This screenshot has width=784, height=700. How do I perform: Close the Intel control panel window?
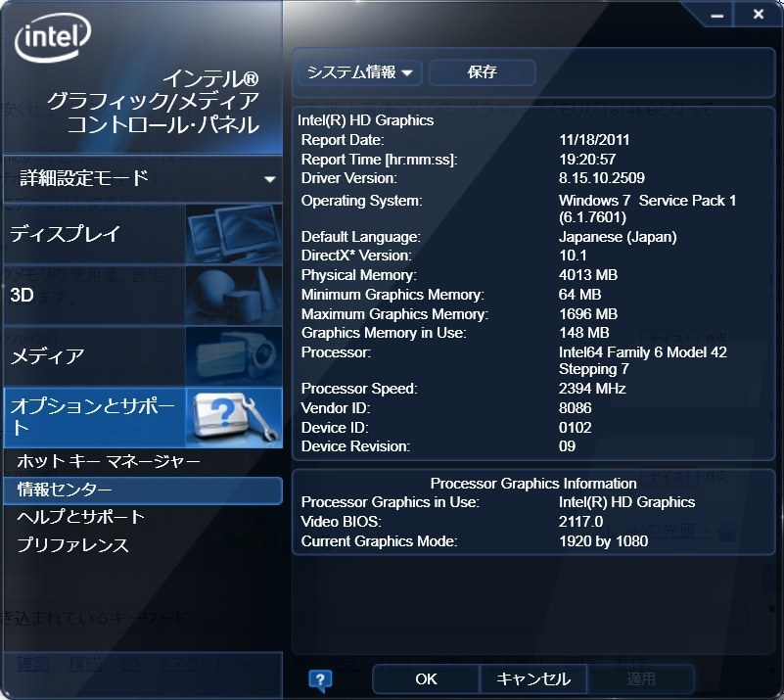pos(758,15)
